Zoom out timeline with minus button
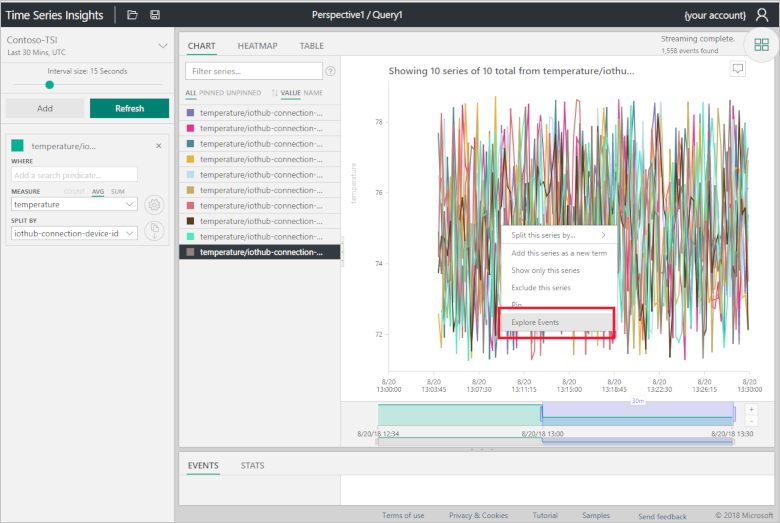The image size is (780, 523). pyautogui.click(x=751, y=421)
